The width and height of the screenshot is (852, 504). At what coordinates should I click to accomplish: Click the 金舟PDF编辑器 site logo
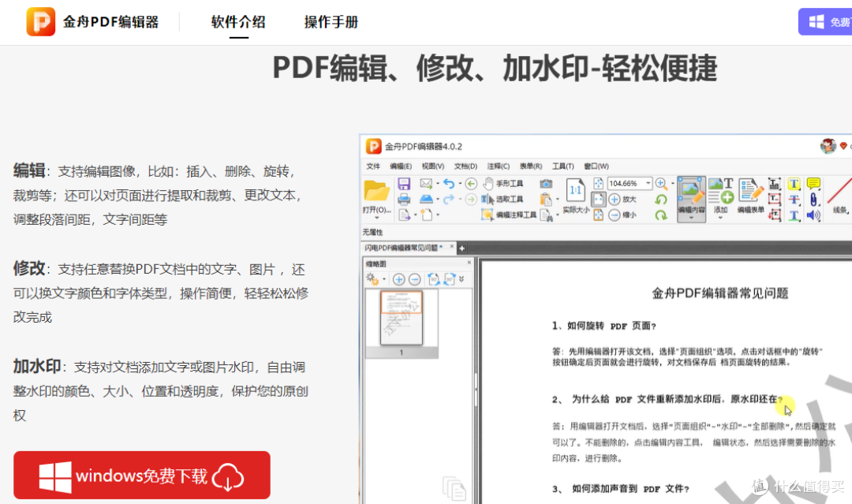click(x=92, y=22)
